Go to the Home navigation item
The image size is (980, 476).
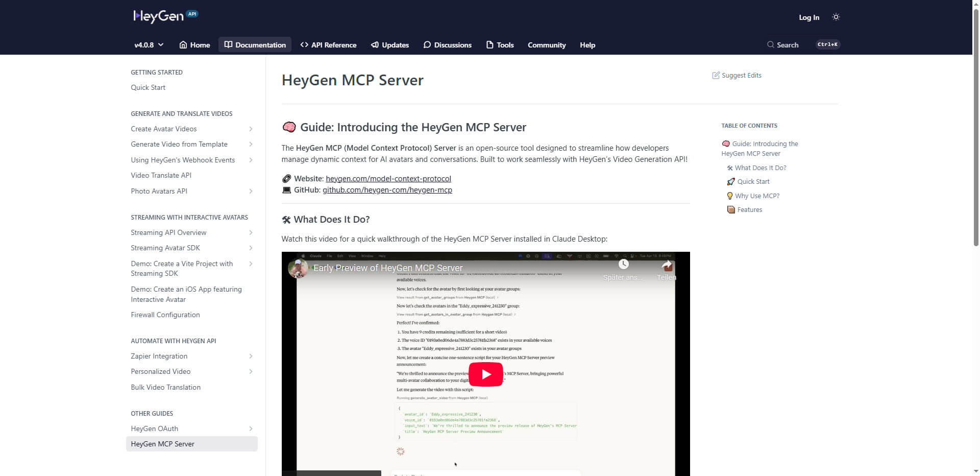(194, 45)
